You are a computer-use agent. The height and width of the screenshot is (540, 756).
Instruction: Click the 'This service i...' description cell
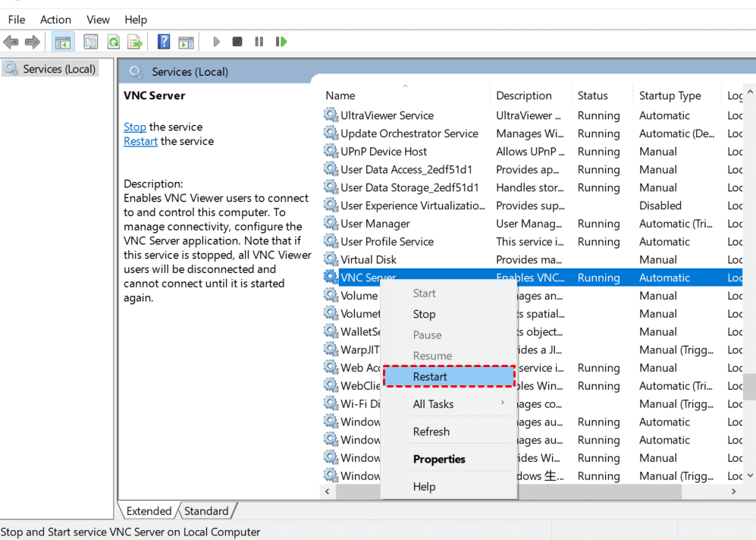coord(529,241)
